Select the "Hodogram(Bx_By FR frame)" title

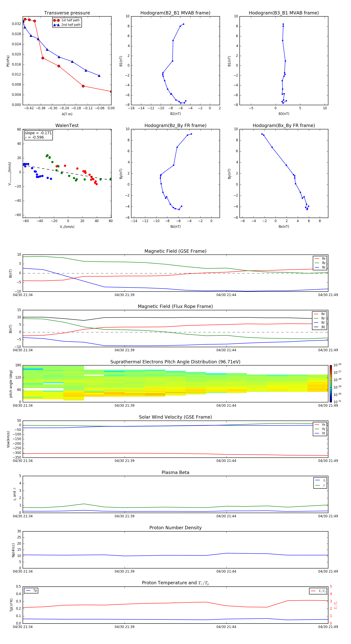284,125
